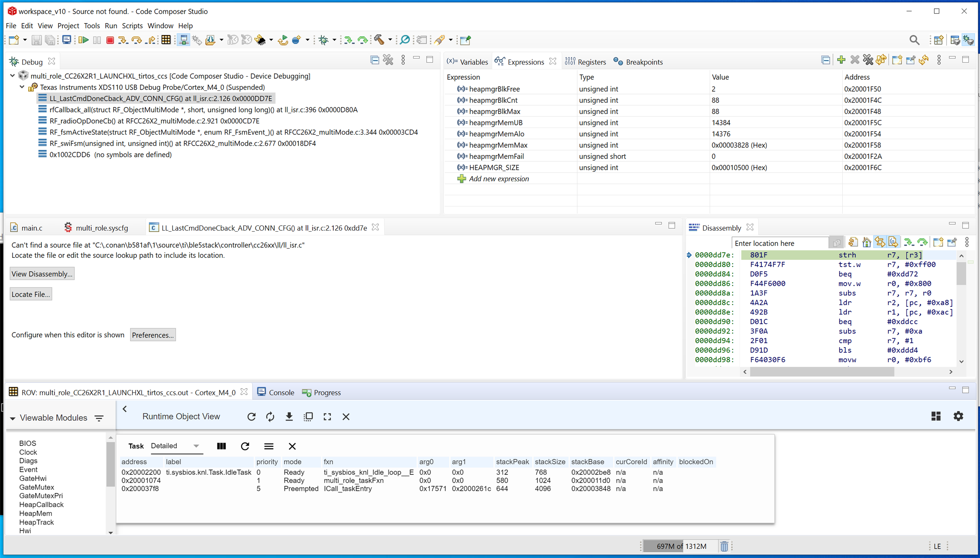Image resolution: width=980 pixels, height=558 pixels.
Task: Collapse the Viewable Modules section
Action: click(x=13, y=418)
